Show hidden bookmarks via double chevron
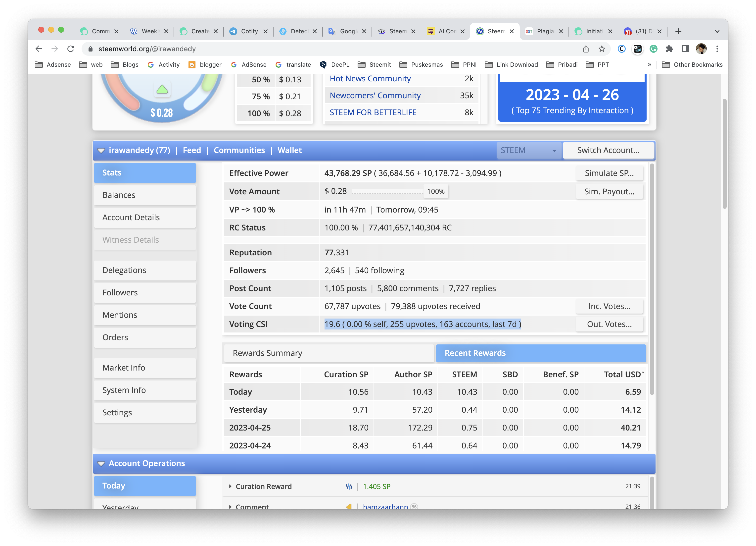 [649, 65]
